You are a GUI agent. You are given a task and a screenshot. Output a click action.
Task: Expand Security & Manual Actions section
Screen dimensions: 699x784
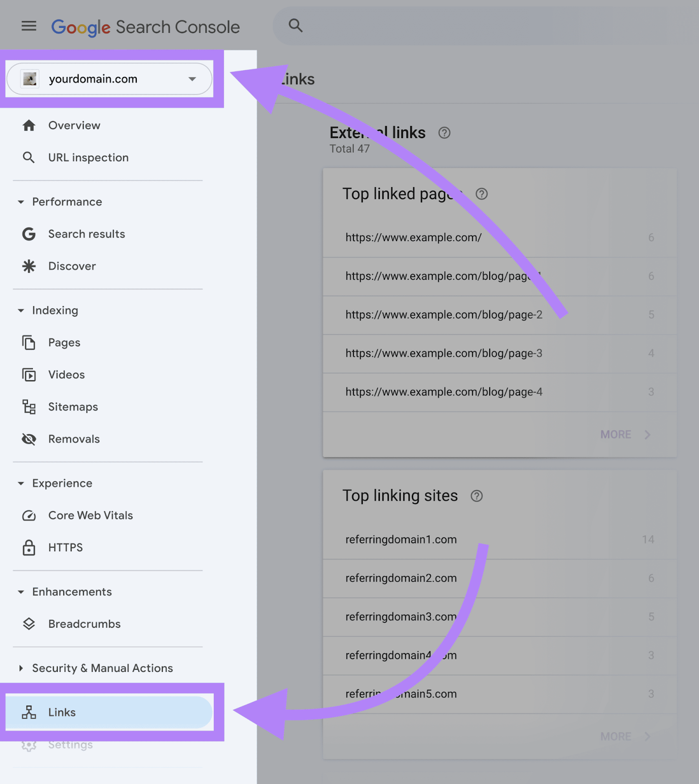[x=21, y=668]
